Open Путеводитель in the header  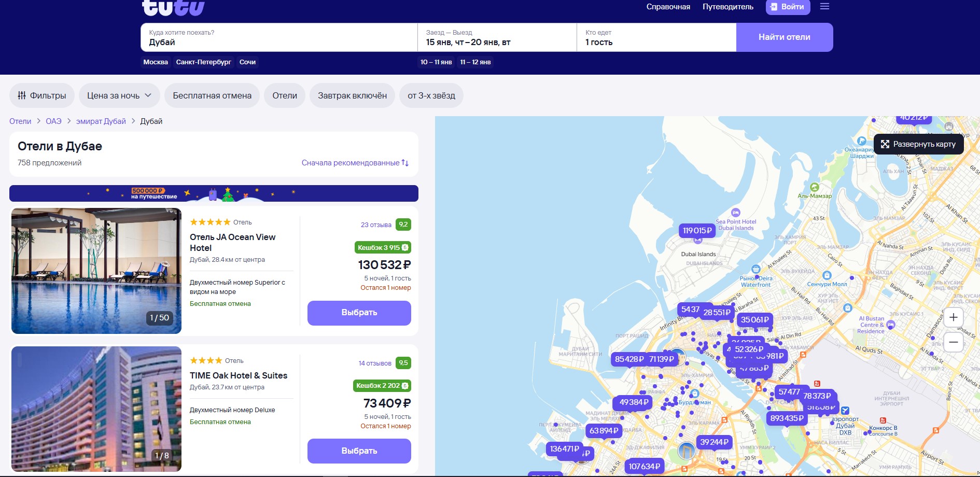(x=727, y=7)
